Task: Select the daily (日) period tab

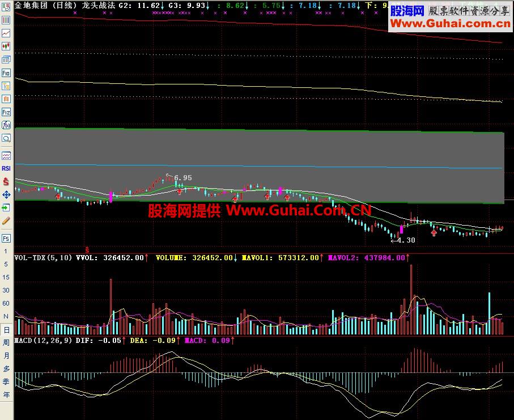Action: click(x=6, y=330)
